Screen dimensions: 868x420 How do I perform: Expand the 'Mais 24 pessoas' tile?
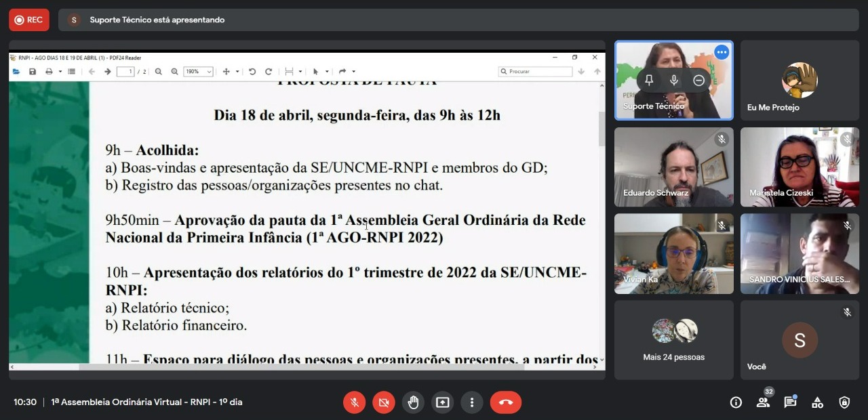click(x=674, y=340)
